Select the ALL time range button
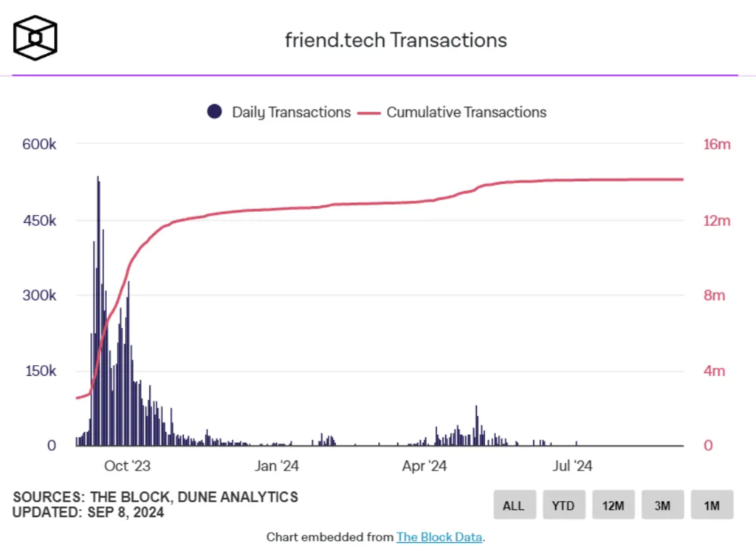Screen dimensions: 756x551 (x=515, y=504)
